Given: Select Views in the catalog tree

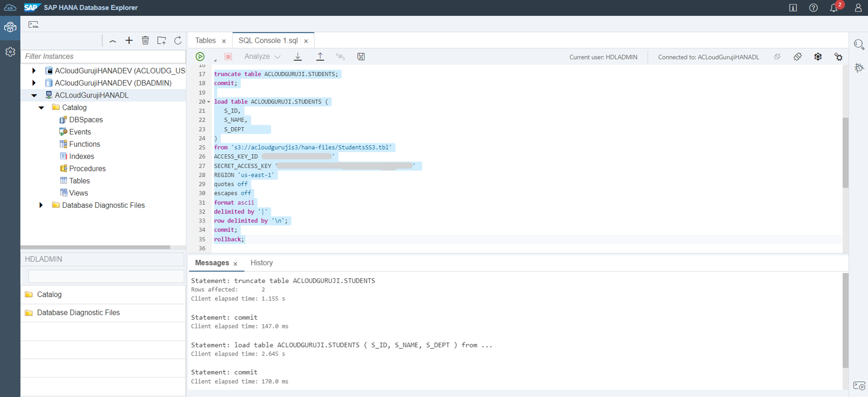Looking at the screenshot, I should [x=79, y=193].
